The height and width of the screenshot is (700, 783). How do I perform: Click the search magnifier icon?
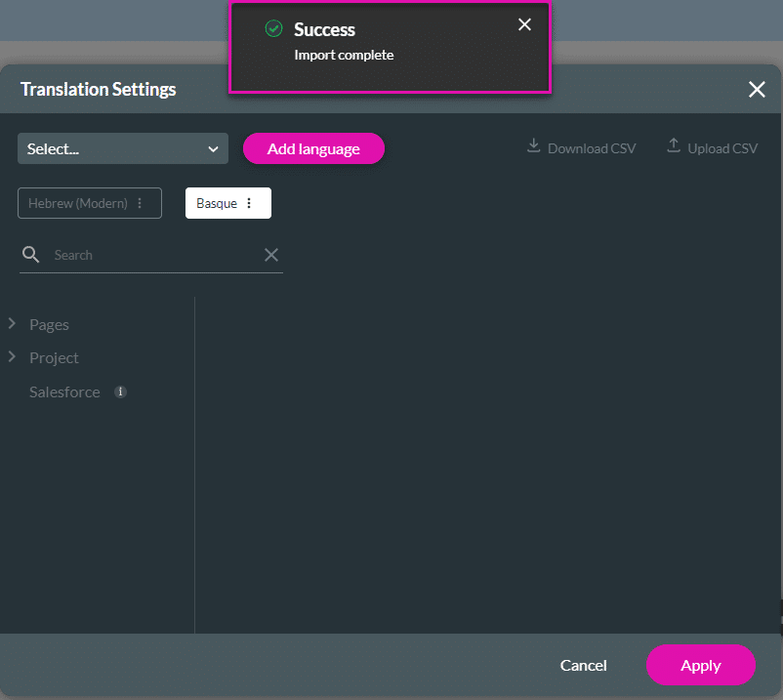coord(31,255)
